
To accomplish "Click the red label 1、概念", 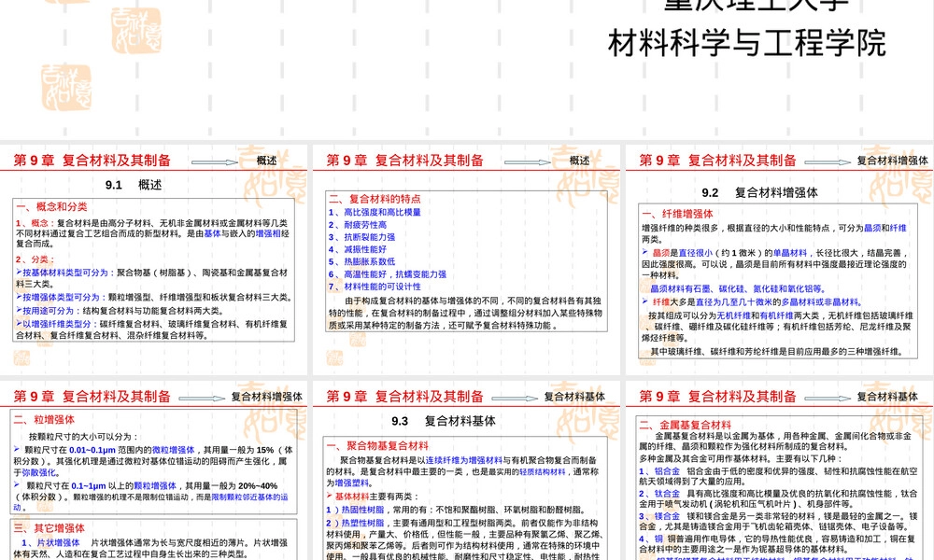I will 32,223.
